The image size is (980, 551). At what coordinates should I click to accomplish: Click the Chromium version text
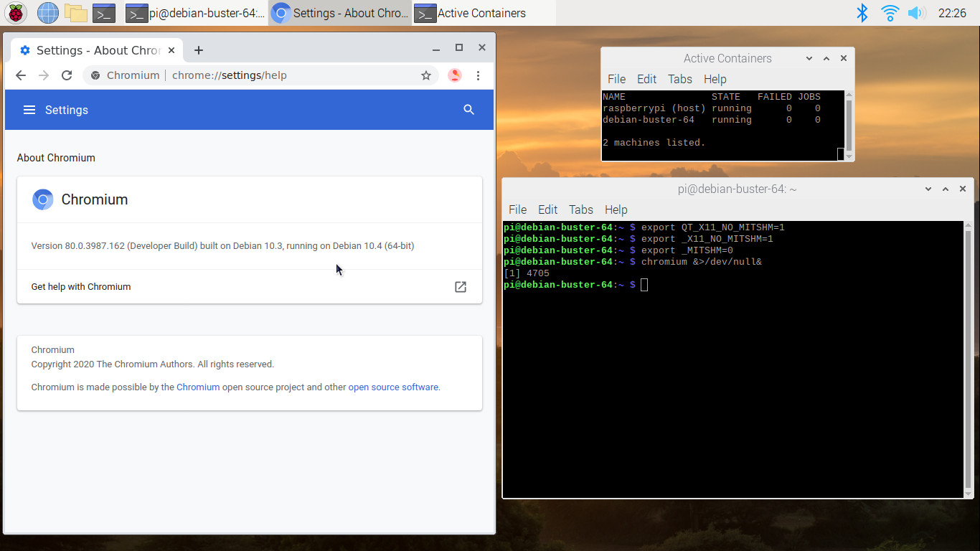pos(222,246)
